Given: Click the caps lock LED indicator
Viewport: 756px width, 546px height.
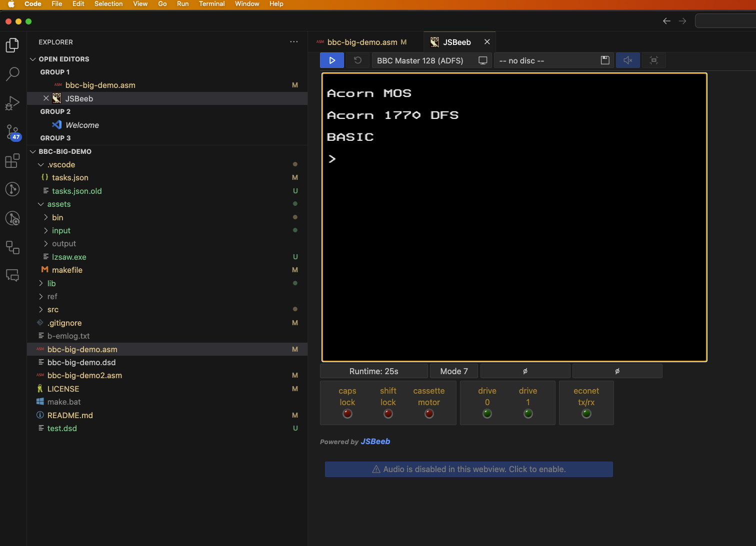Looking at the screenshot, I should 347,414.
